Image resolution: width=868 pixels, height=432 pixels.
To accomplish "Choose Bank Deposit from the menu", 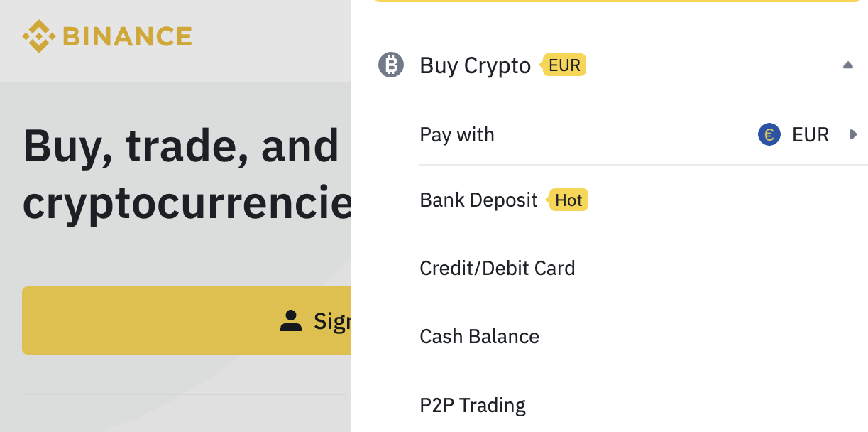I will coord(479,200).
